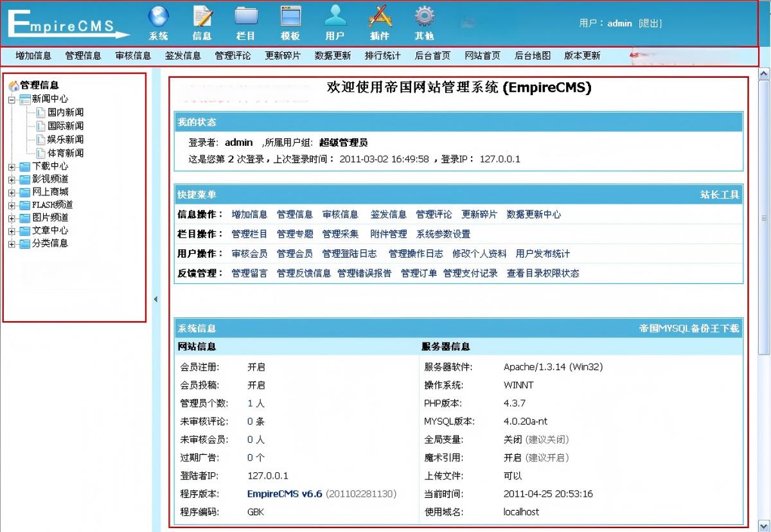Open the 信息 notepad icon
The height and width of the screenshot is (532, 771).
203,16
